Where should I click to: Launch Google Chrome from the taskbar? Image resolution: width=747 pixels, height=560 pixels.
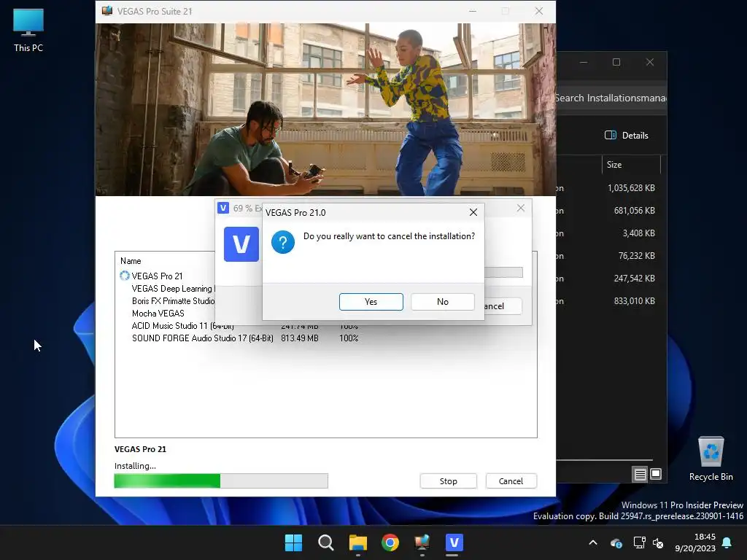390,542
